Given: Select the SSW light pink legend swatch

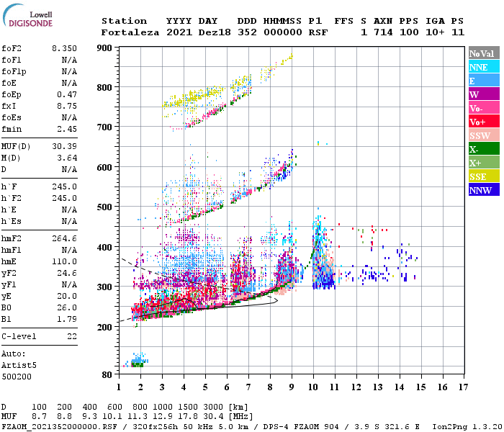Looking at the screenshot, I should pos(484,135).
